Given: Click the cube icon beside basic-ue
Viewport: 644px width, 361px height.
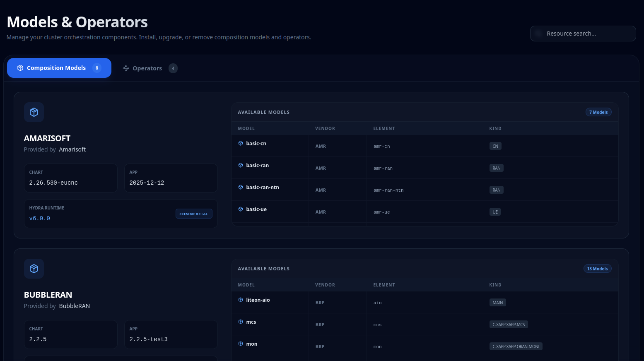Looking at the screenshot, I should tap(241, 209).
